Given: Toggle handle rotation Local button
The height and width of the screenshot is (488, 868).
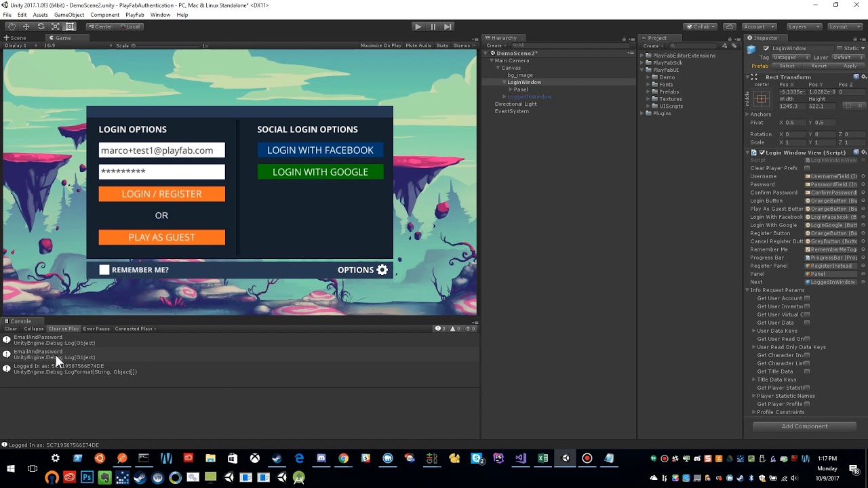Looking at the screenshot, I should 129,26.
